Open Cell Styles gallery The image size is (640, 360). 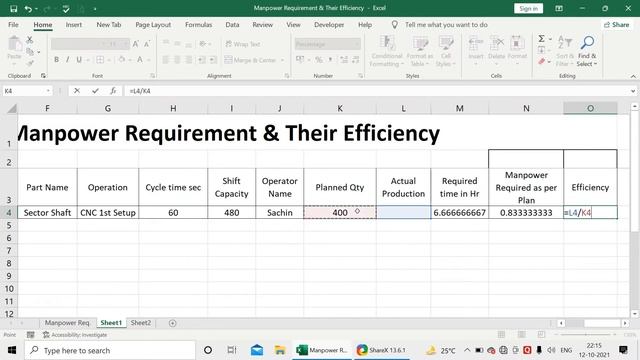point(445,51)
